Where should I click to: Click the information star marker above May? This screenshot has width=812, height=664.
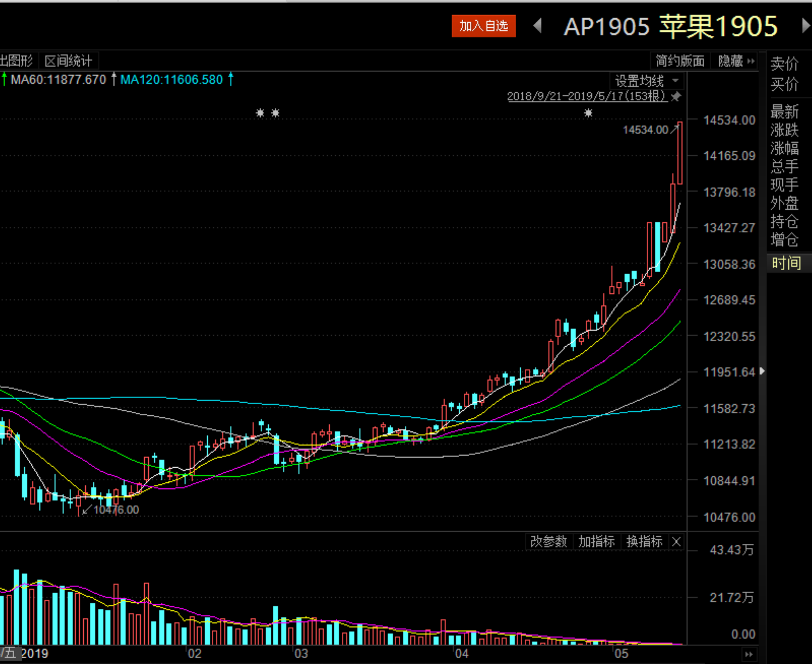[x=588, y=113]
